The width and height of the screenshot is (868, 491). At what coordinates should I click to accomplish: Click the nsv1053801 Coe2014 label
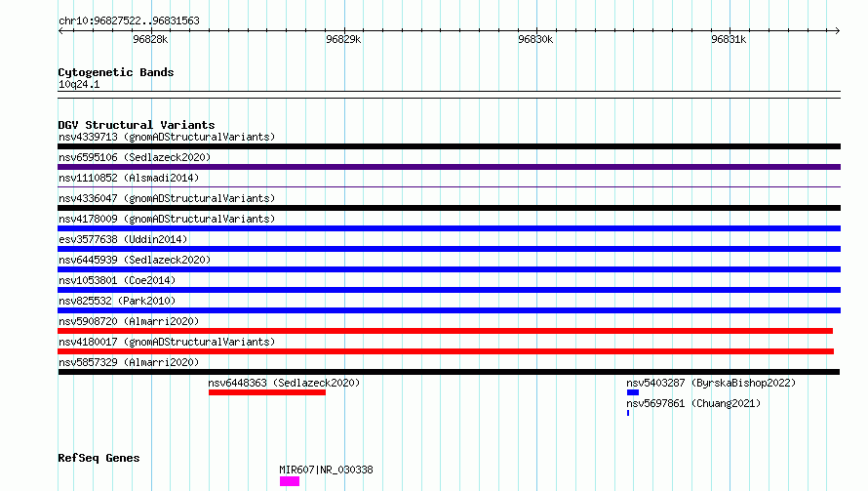(117, 280)
